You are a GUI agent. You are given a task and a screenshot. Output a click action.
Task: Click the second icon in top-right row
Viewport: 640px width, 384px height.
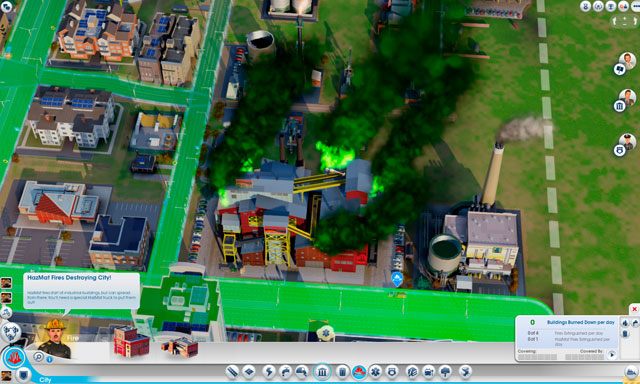pyautogui.click(x=598, y=6)
